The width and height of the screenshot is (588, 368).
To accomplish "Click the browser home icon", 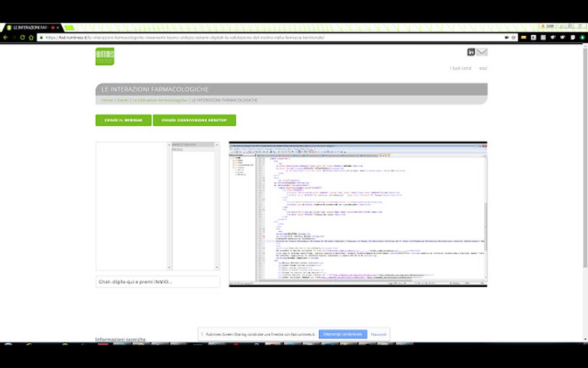I will [31, 37].
